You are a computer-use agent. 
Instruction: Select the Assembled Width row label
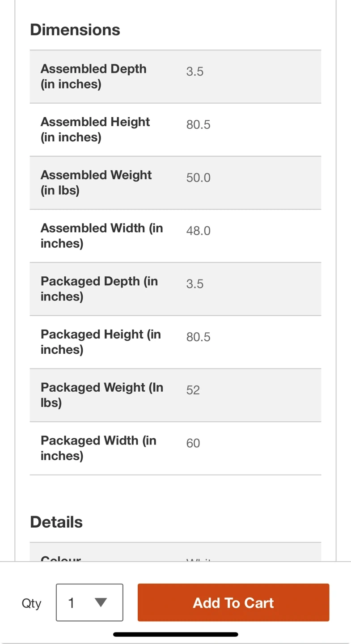pyautogui.click(x=101, y=236)
